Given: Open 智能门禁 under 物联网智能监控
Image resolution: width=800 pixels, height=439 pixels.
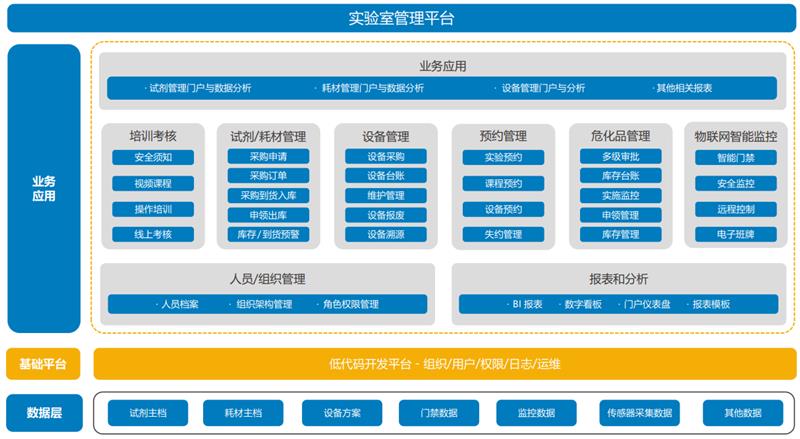Looking at the screenshot, I should pyautogui.click(x=735, y=157).
